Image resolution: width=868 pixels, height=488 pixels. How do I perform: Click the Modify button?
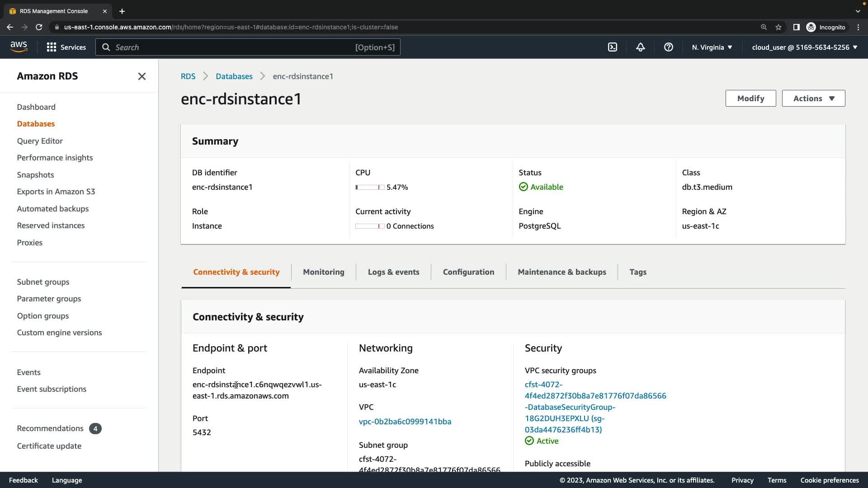click(x=750, y=99)
